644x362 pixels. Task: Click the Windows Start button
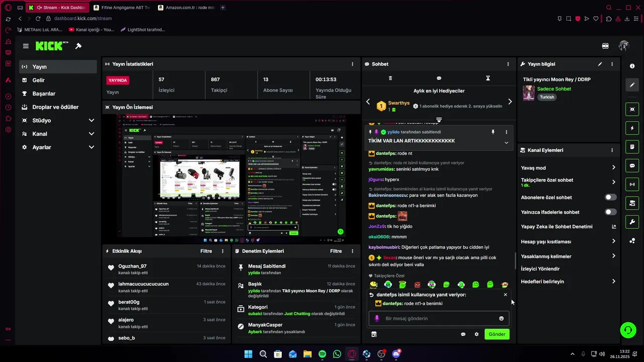(248, 354)
